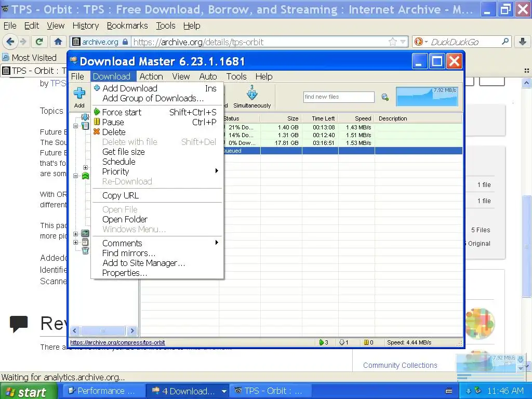This screenshot has height=399, width=532.
Task: Select the All Downloads tree icon at top
Action: click(x=85, y=117)
